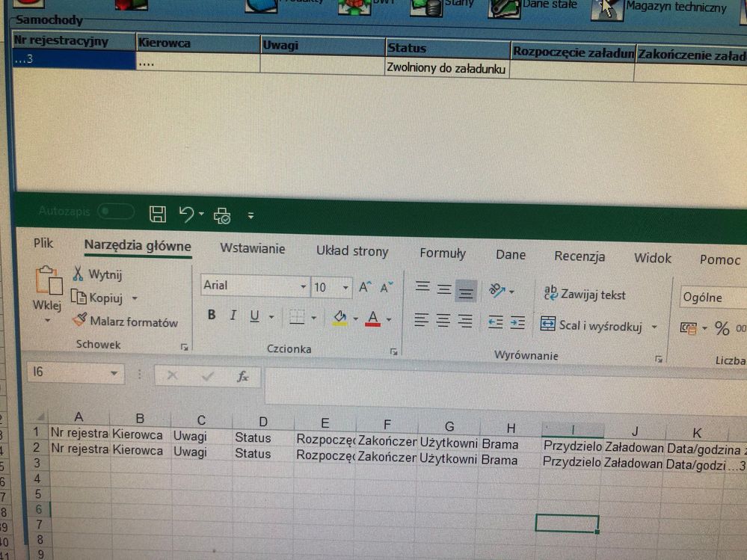Increase indent icon

[517, 323]
